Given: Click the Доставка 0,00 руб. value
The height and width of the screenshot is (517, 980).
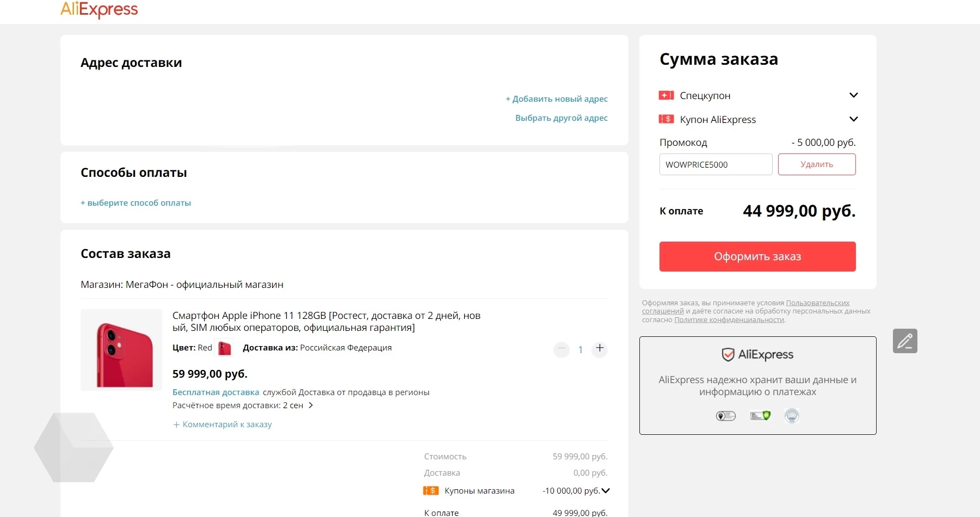Looking at the screenshot, I should (590, 473).
